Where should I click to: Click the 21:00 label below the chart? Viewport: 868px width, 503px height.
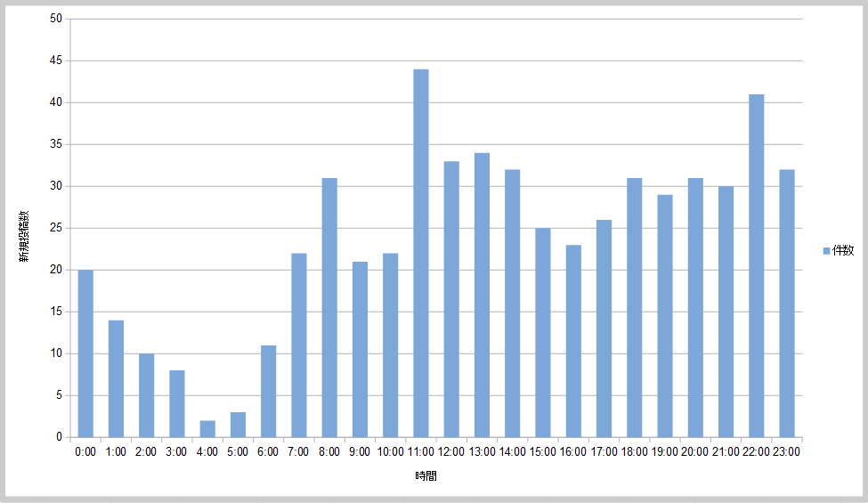tap(726, 452)
